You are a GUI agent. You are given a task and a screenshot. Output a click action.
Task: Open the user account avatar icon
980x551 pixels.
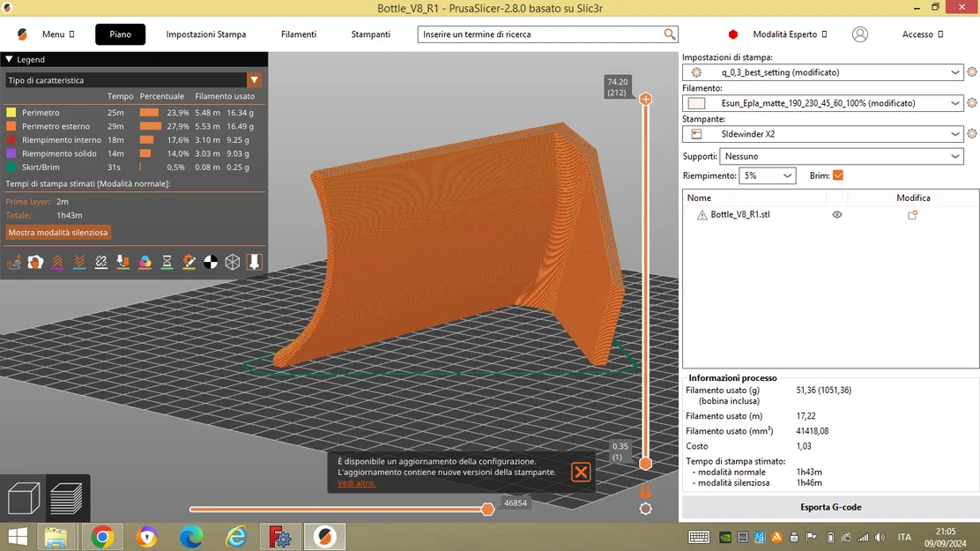[860, 34]
